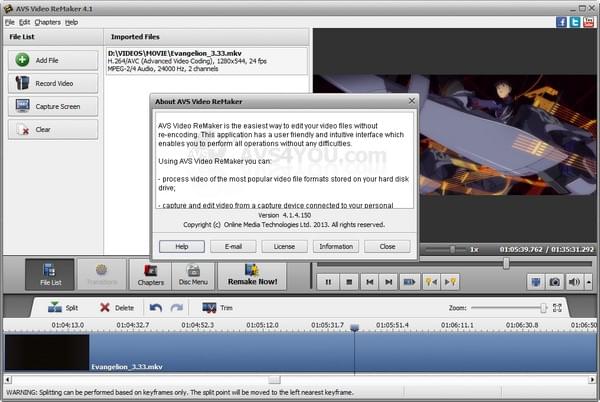This screenshot has width=600, height=402.
Task: Undo the last action
Action: click(156, 308)
